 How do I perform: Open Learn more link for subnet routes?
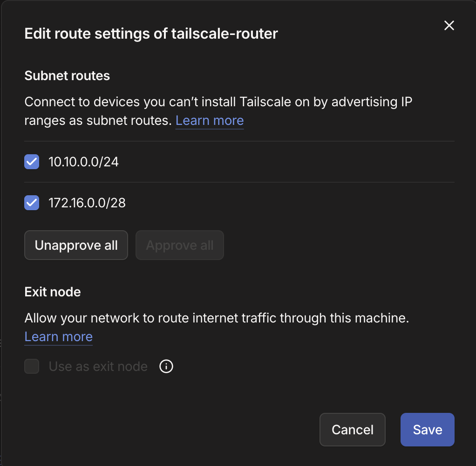click(210, 121)
